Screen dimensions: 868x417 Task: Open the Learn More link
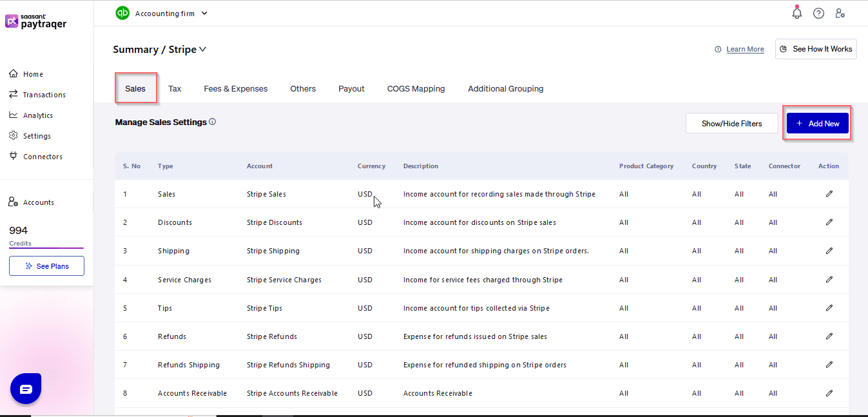tap(745, 49)
